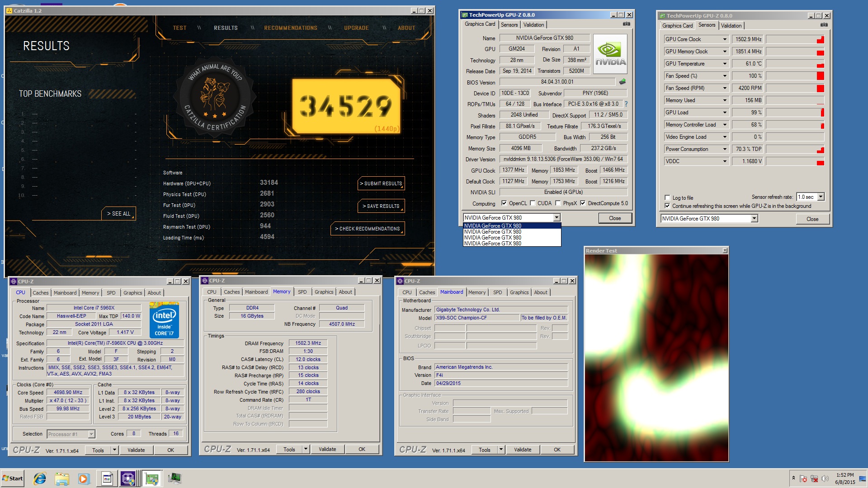Click the BIOS Version field in GPU-Z
The width and height of the screenshot is (868, 488).
557,82
